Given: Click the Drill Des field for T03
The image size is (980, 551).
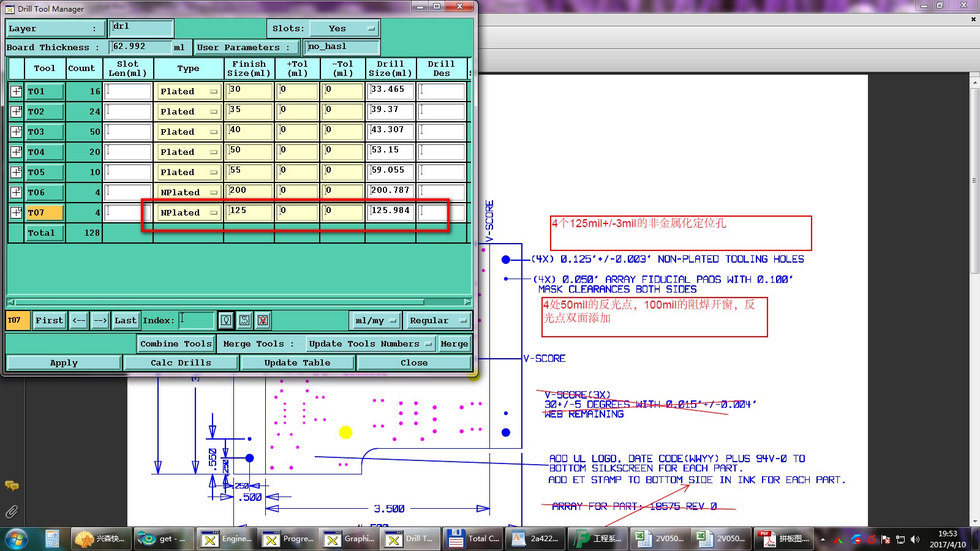Looking at the screenshot, I should pyautogui.click(x=442, y=132).
